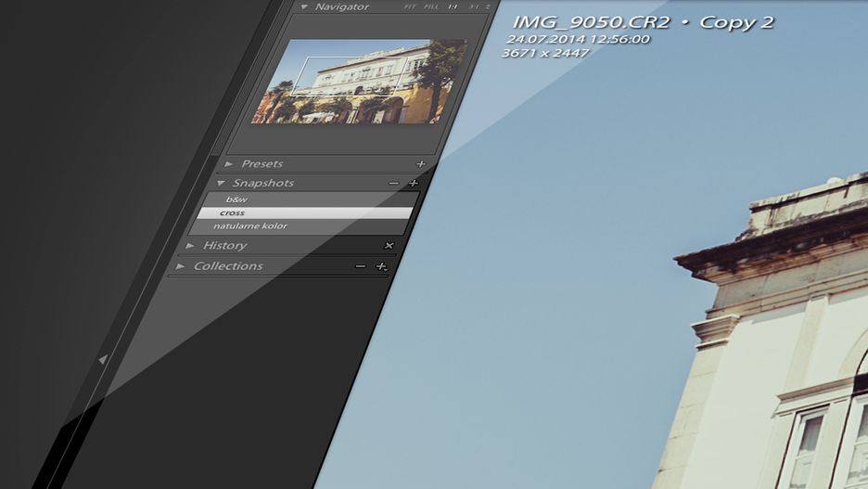Open the Presets panel header label
This screenshot has width=868, height=489.
262,164
